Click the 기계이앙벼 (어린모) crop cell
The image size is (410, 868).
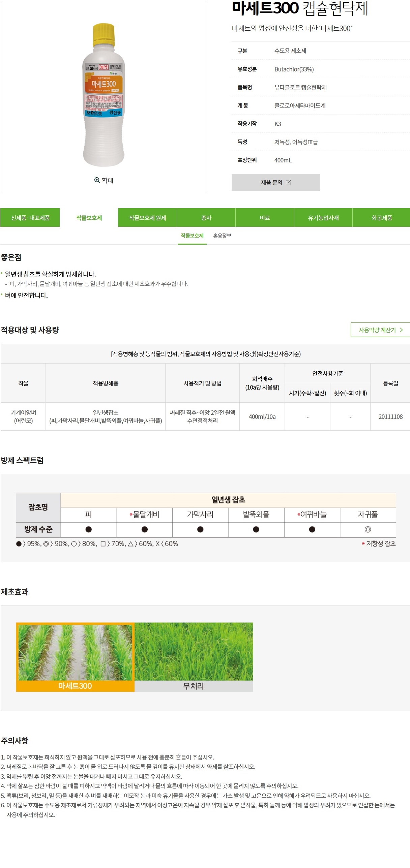click(23, 417)
